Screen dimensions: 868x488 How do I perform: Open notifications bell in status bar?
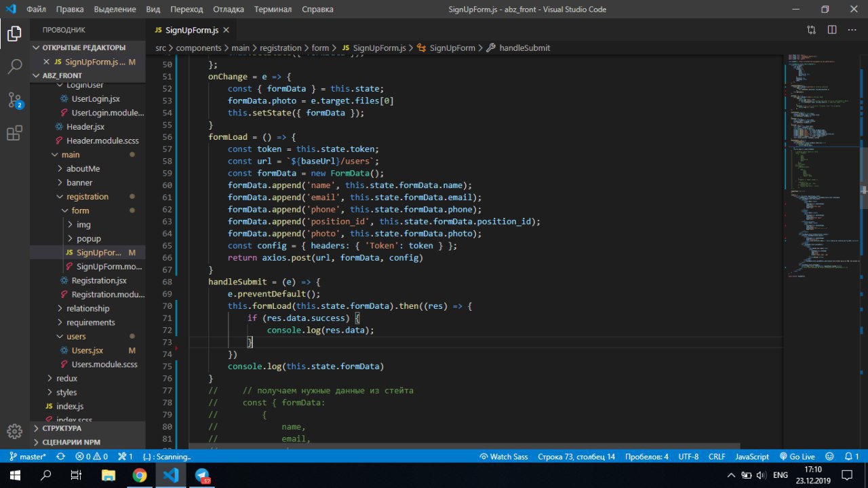[x=848, y=457]
